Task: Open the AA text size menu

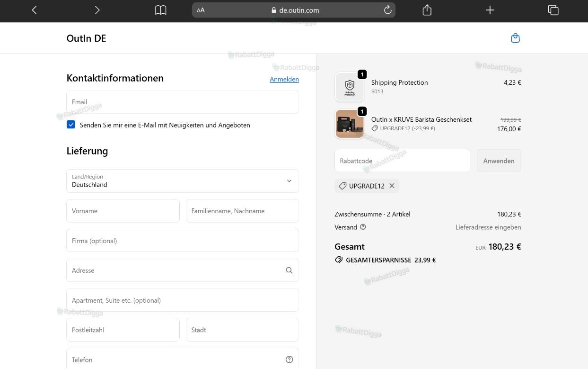Action: click(201, 10)
